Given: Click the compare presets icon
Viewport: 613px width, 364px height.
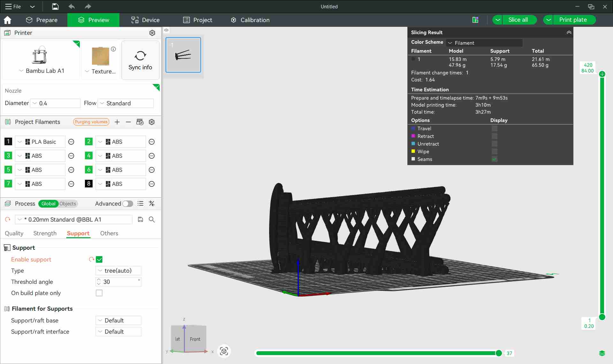Looking at the screenshot, I should pos(152,204).
